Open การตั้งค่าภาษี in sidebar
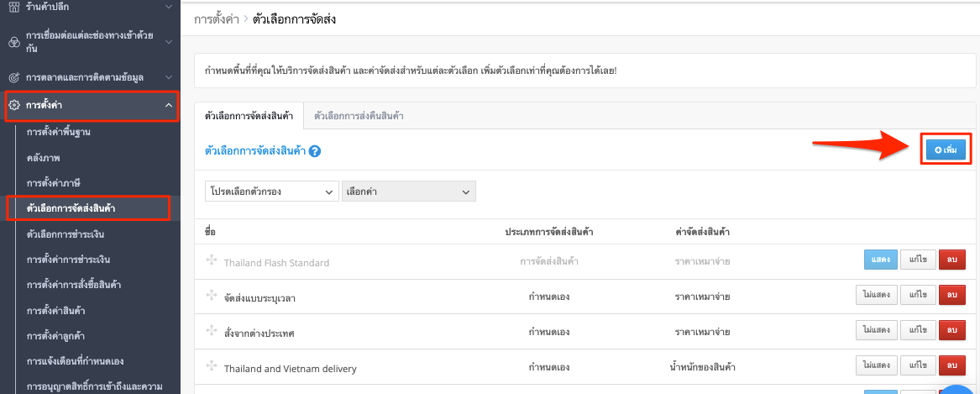This screenshot has width=980, height=394. 55,183
